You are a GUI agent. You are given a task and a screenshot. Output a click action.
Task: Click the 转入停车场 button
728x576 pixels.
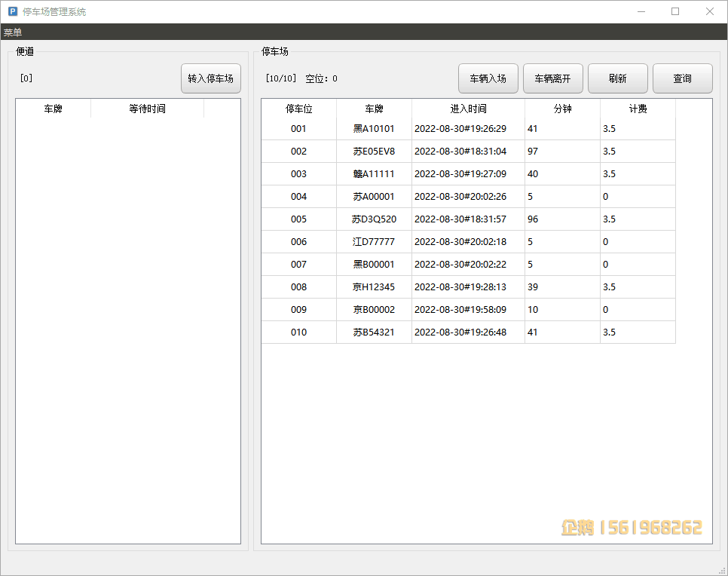coord(211,78)
